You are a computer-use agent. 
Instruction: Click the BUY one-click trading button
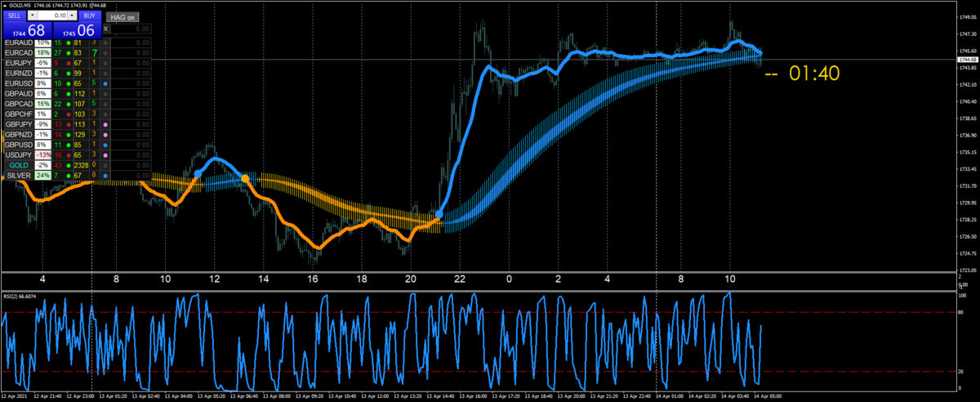[x=90, y=16]
